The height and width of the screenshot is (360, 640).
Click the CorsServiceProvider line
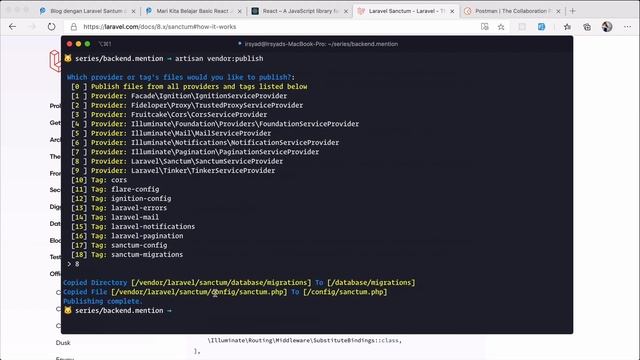point(169,115)
